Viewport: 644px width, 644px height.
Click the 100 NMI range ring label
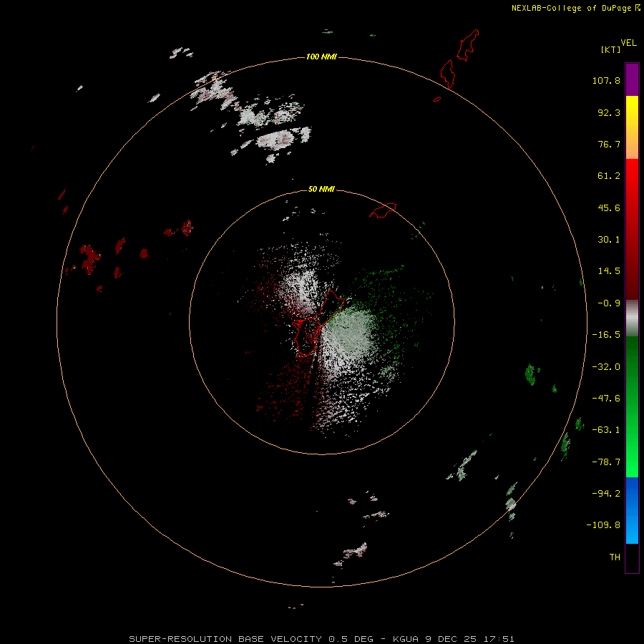[x=321, y=57]
